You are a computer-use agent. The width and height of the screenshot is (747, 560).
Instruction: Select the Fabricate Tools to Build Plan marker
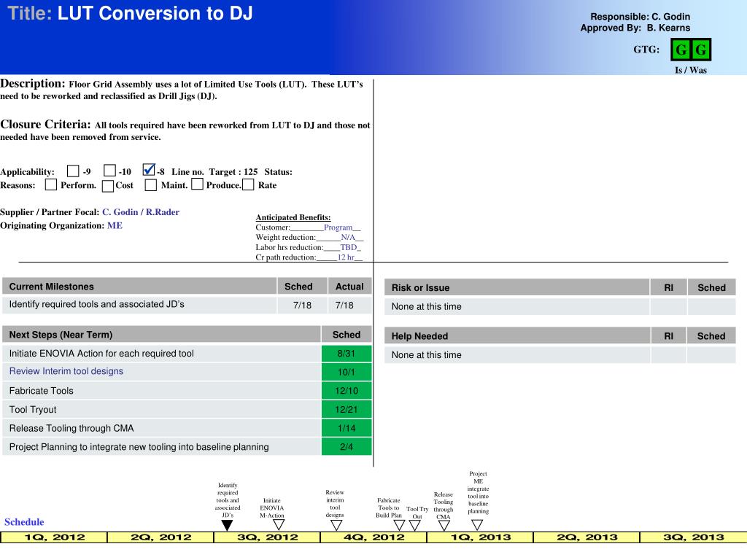[x=399, y=525]
